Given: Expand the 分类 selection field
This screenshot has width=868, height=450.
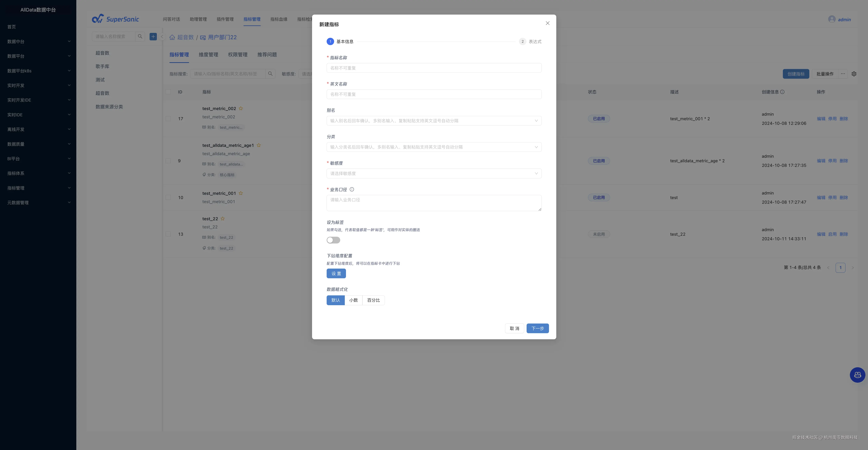Looking at the screenshot, I should (x=434, y=147).
